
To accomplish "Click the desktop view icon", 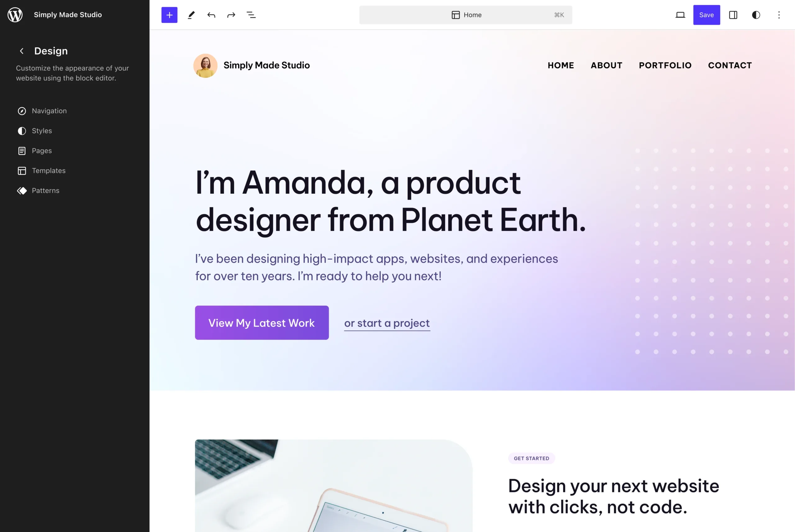I will [x=680, y=15].
